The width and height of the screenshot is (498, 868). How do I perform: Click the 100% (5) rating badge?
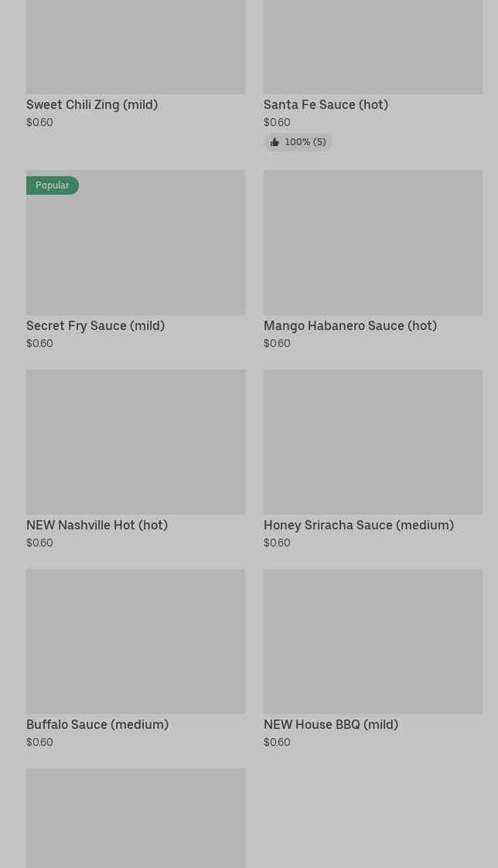(298, 142)
